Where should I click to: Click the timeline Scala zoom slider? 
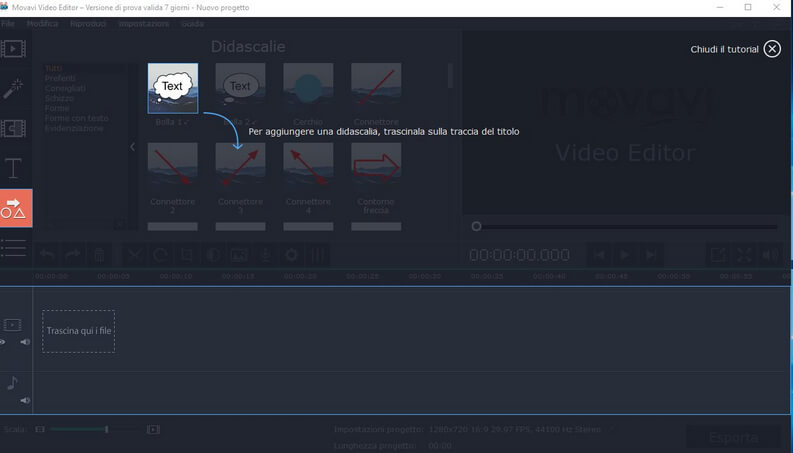pyautogui.click(x=96, y=429)
